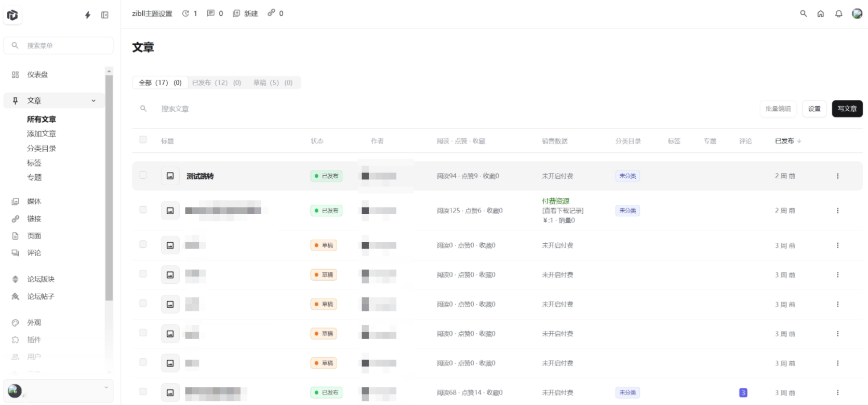This screenshot has width=868, height=405.
Task: Expand the user profile dropdown at sidebar bottom
Action: tap(106, 387)
